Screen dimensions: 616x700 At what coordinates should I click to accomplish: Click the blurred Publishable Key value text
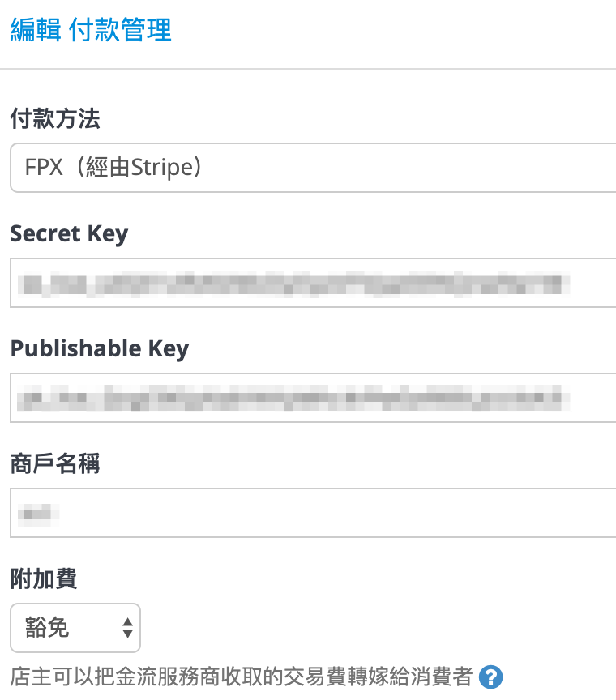(x=294, y=398)
